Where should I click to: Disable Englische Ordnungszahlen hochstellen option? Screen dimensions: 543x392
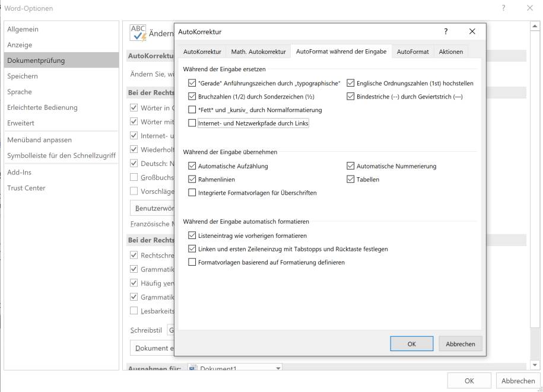pyautogui.click(x=351, y=83)
